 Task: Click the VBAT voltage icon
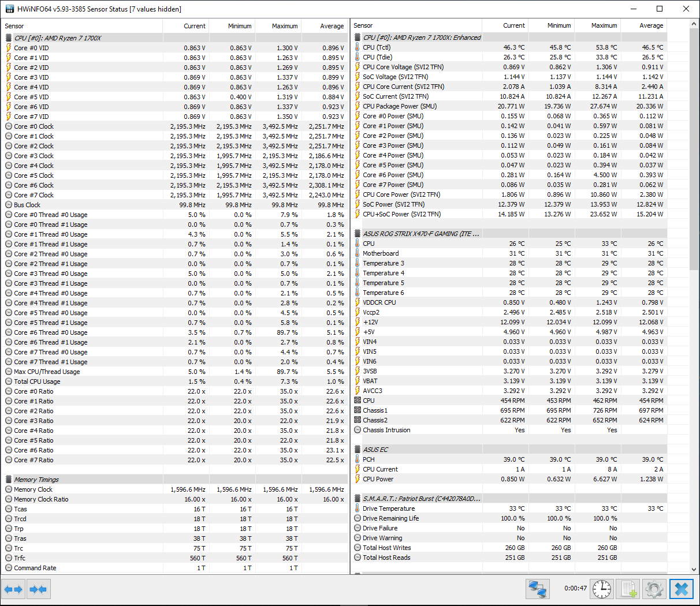pos(358,381)
